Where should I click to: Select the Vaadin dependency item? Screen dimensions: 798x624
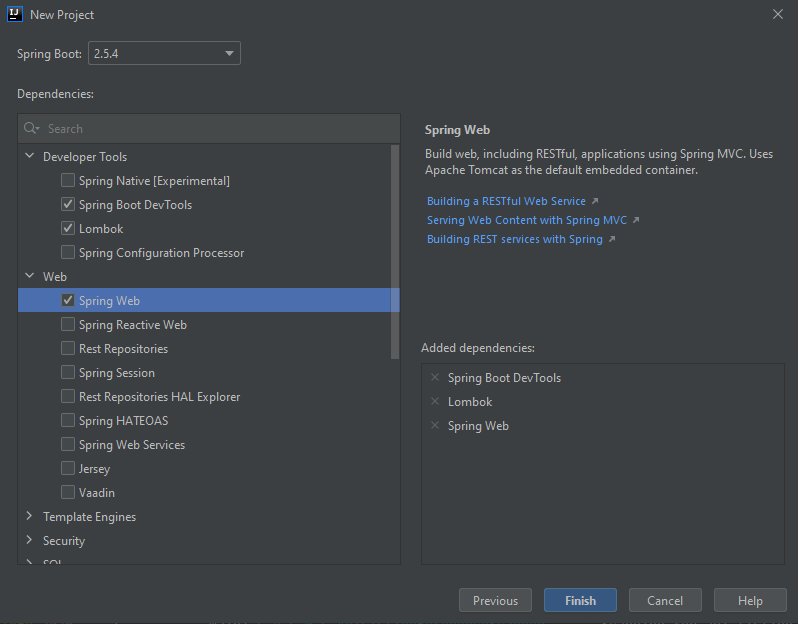tap(97, 493)
